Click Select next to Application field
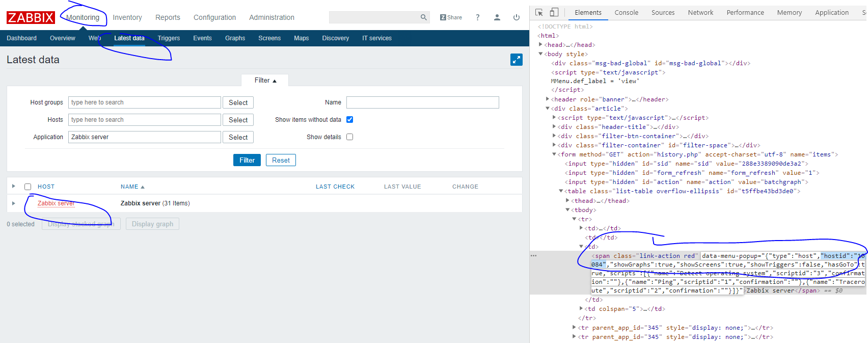This screenshot has height=343, width=868. point(238,137)
